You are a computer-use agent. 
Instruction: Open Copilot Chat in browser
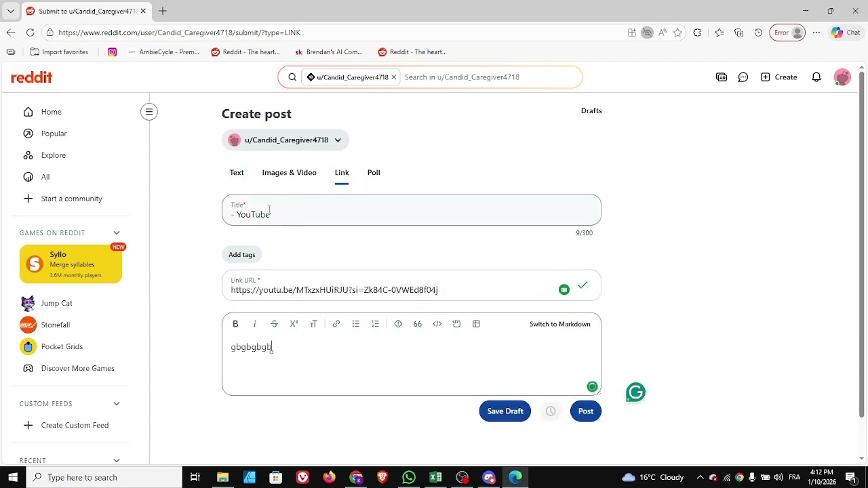(x=846, y=33)
